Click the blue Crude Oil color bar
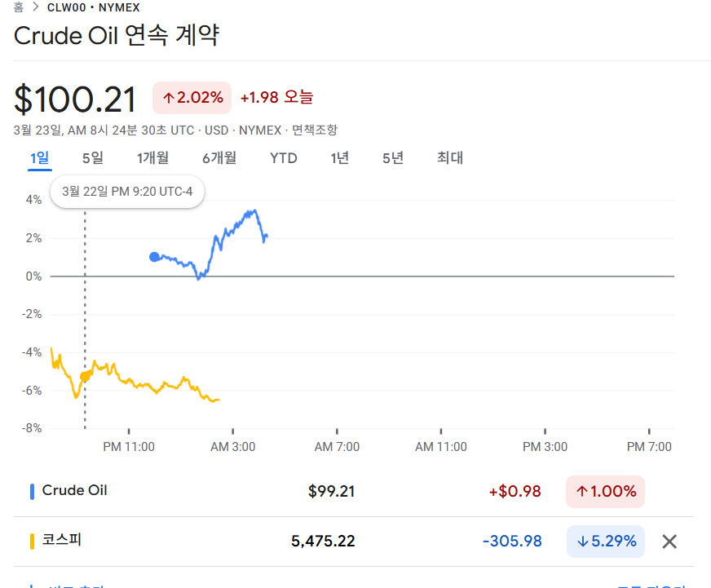This screenshot has height=588, width=711. tap(32, 492)
